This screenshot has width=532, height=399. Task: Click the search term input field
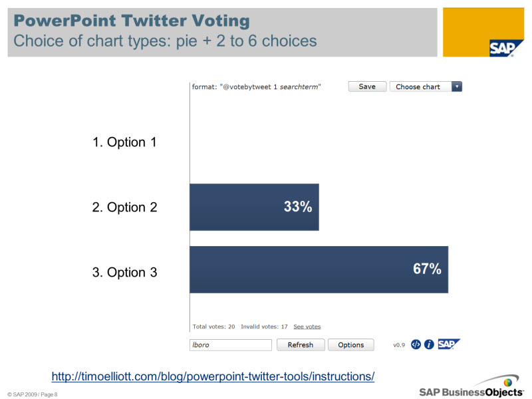pos(231,344)
